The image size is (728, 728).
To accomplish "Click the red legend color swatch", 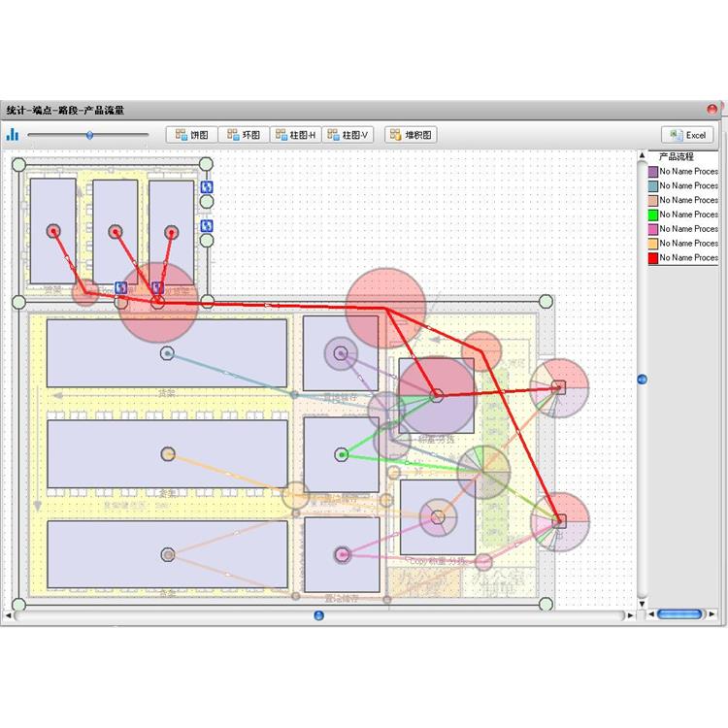I will 653,258.
